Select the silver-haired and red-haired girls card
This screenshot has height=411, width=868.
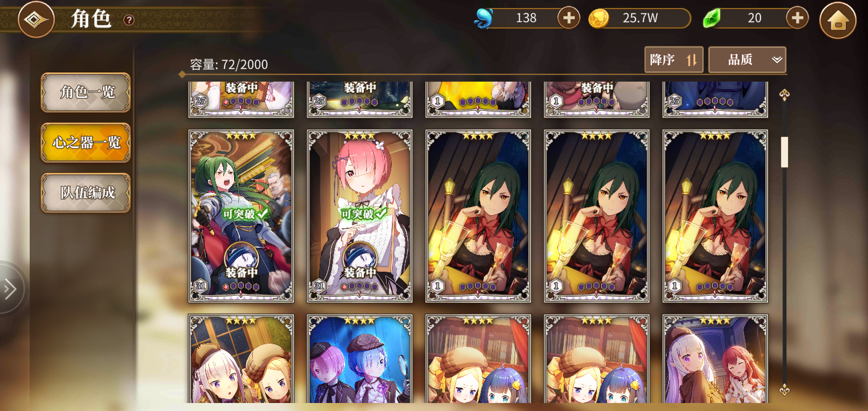pyautogui.click(x=715, y=358)
